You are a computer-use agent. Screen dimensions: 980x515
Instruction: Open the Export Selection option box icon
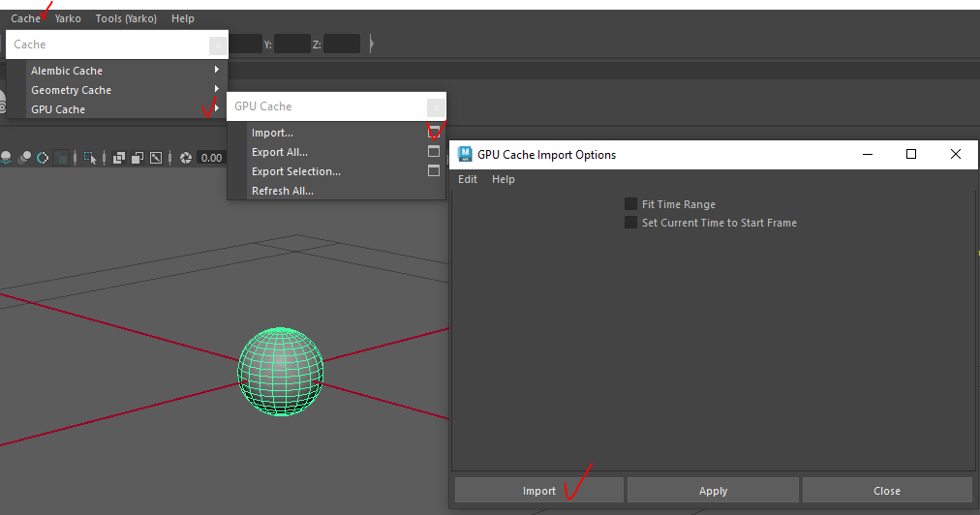(434, 170)
